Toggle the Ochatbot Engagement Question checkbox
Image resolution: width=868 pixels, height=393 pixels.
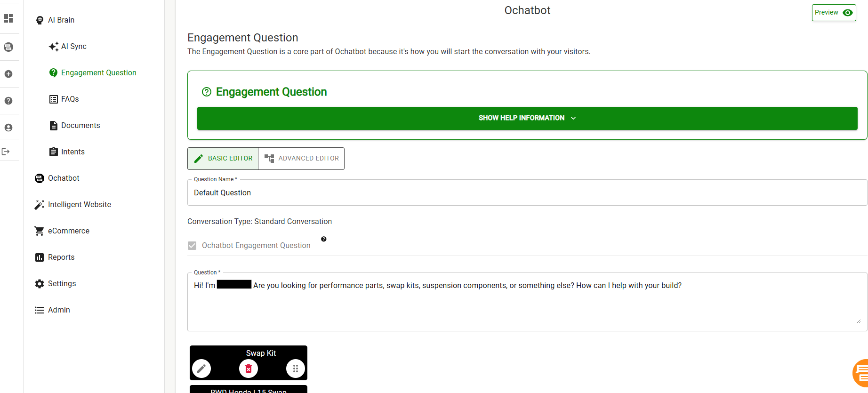point(192,246)
